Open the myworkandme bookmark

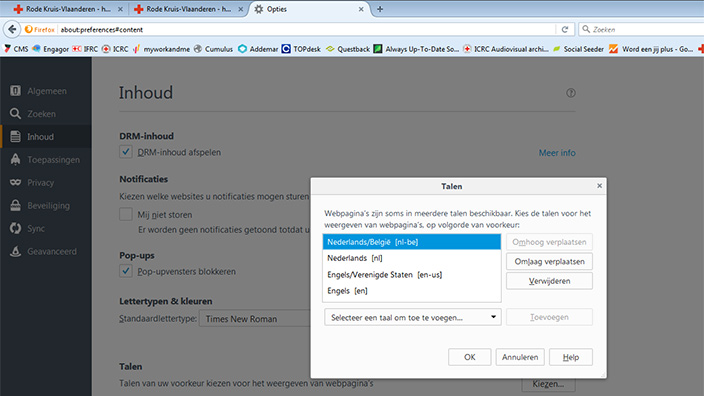coord(161,49)
